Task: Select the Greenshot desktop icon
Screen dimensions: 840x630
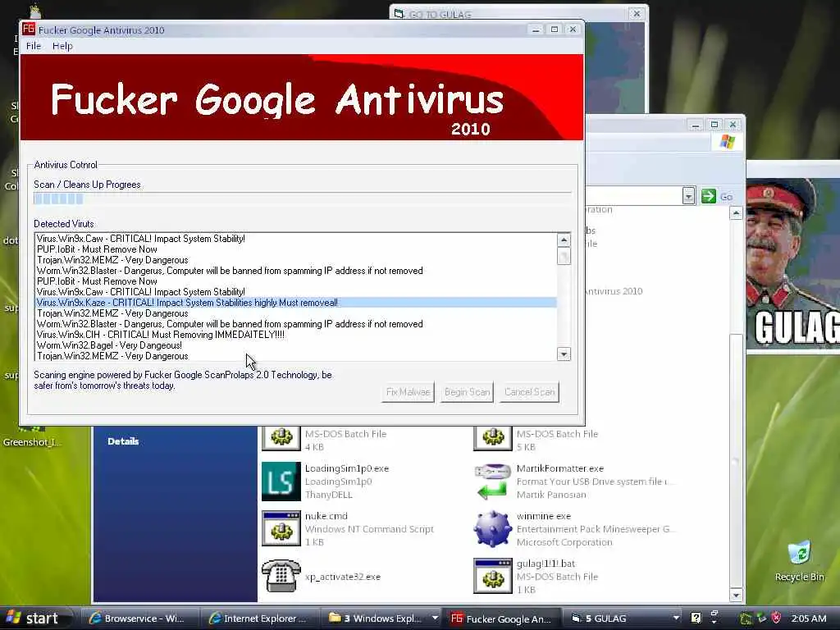Action: pyautogui.click(x=31, y=436)
